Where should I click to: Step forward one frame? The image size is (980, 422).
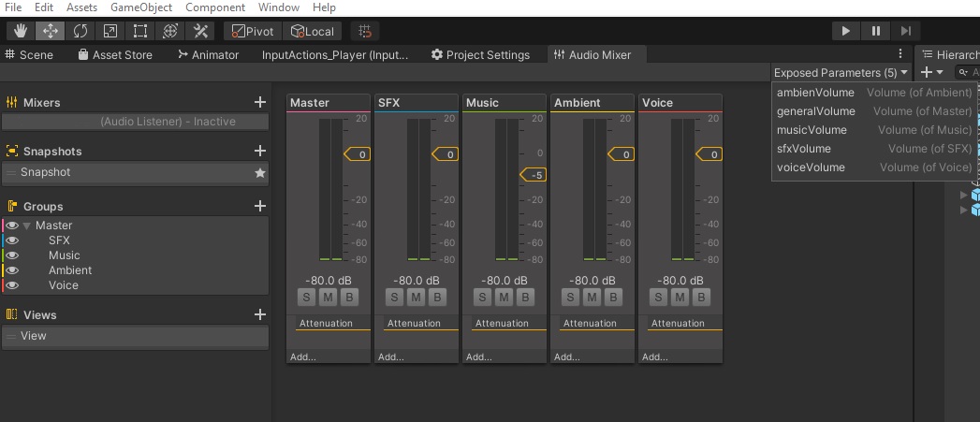coord(905,31)
